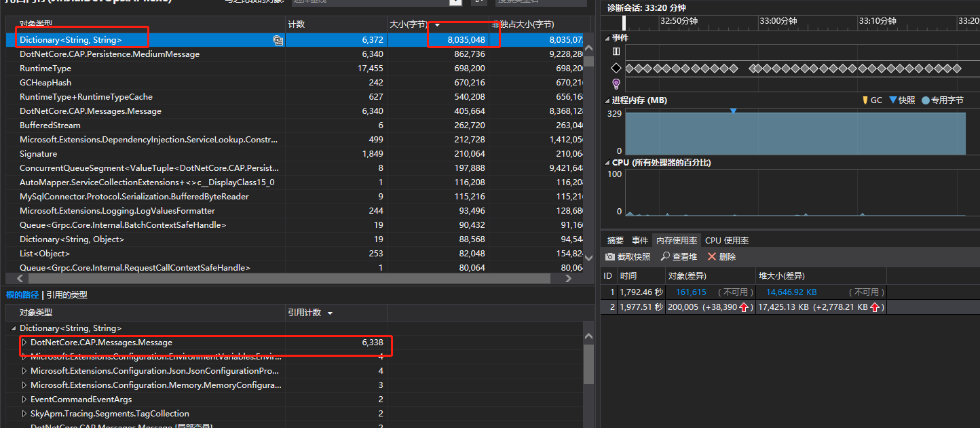Image resolution: width=980 pixels, height=428 pixels.
Task: Select the GCHeapHash row
Action: pos(295,83)
